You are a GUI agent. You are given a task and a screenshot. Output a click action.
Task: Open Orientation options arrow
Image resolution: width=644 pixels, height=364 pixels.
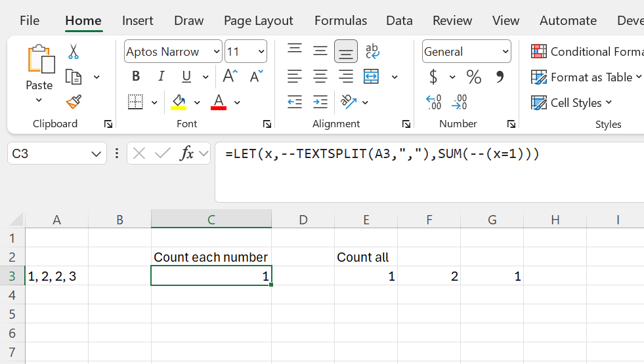(x=365, y=102)
